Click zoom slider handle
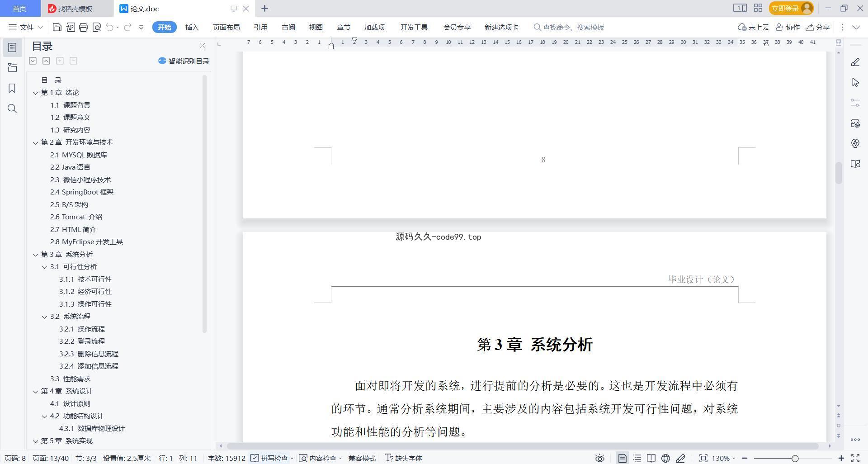 (795, 458)
